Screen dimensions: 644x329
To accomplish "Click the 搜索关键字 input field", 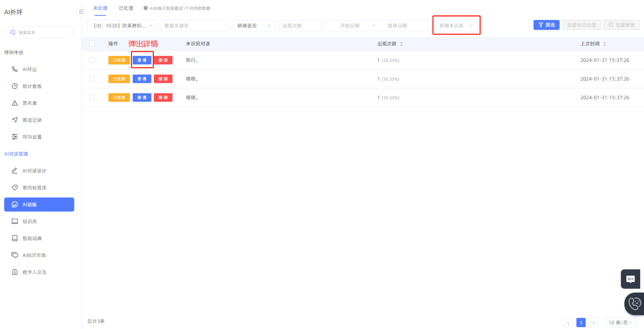I will 195,26.
